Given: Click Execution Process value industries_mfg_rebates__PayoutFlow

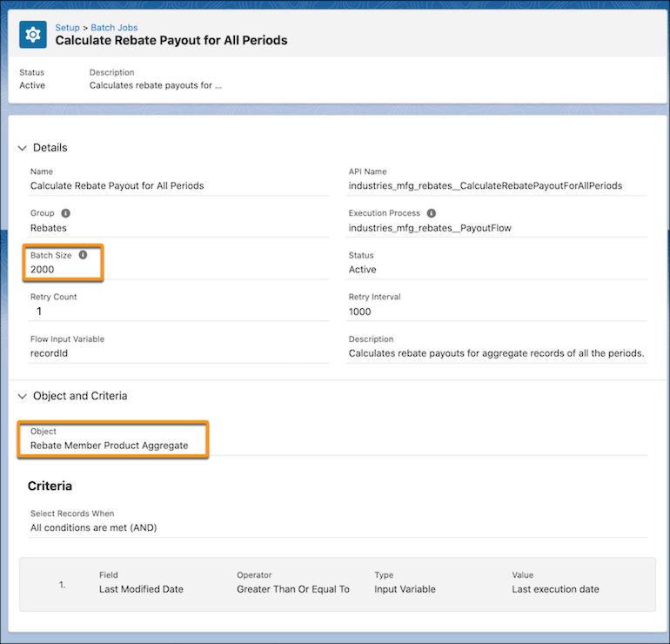Looking at the screenshot, I should click(430, 228).
